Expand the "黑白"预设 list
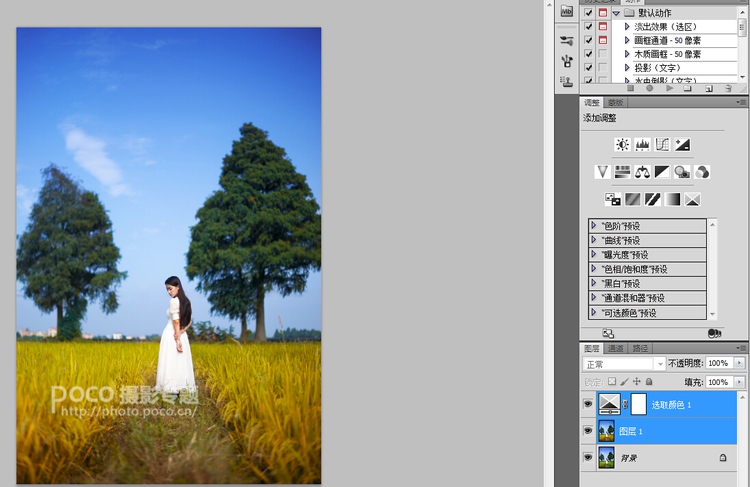This screenshot has height=487, width=750. tap(594, 283)
